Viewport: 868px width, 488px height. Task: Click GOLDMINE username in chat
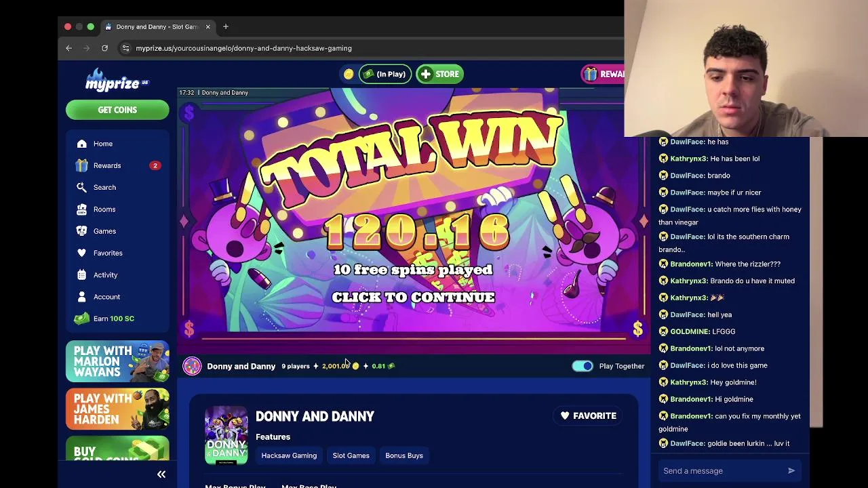point(690,331)
